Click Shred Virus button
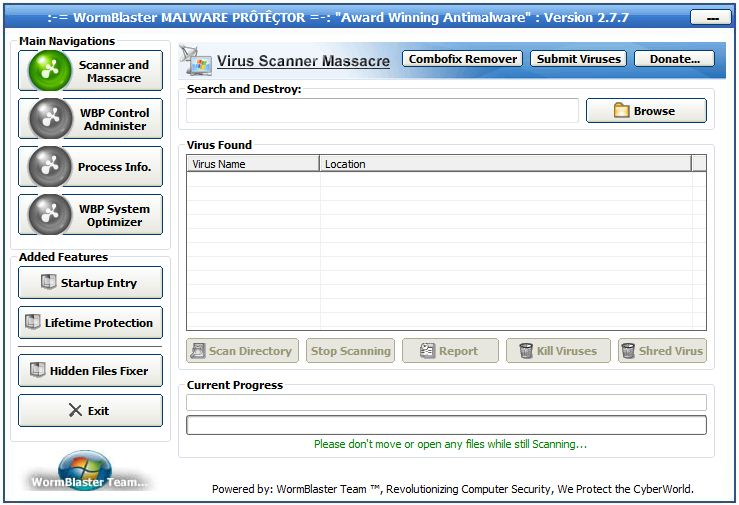The image size is (739, 505). [662, 351]
